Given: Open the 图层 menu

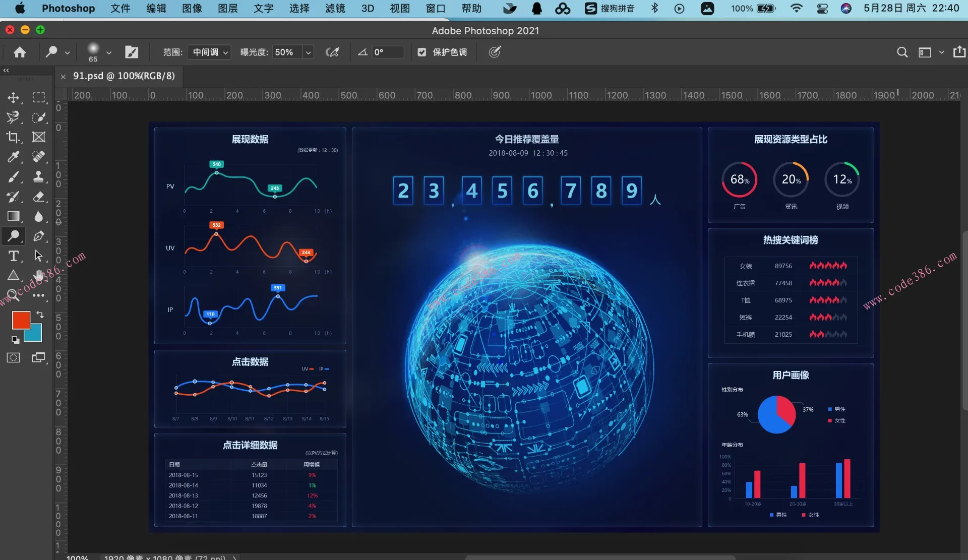Looking at the screenshot, I should pos(227,9).
